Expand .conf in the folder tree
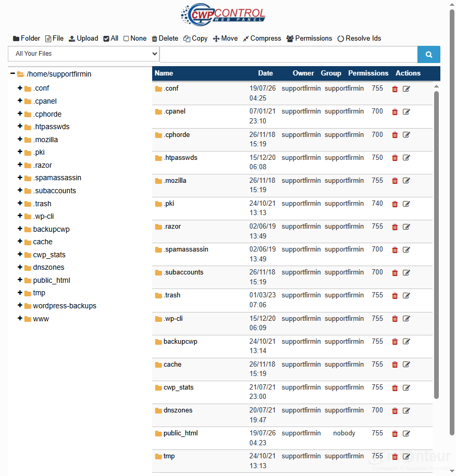Viewport: 456px width, 476px height. 20,87
